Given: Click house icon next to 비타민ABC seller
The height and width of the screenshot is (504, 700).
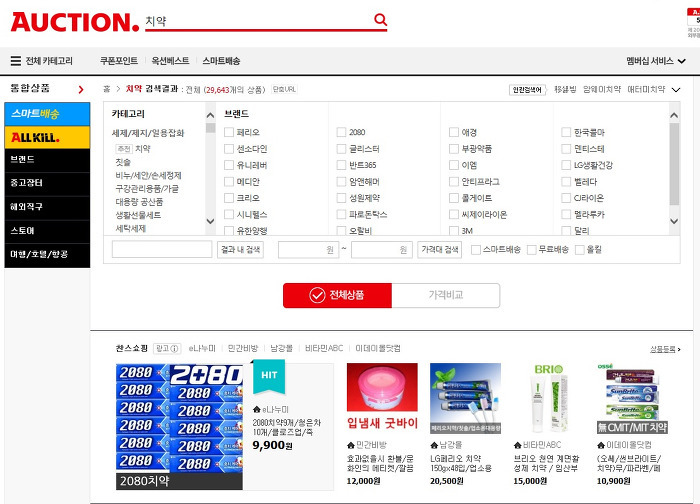Looking at the screenshot, I should [517, 445].
